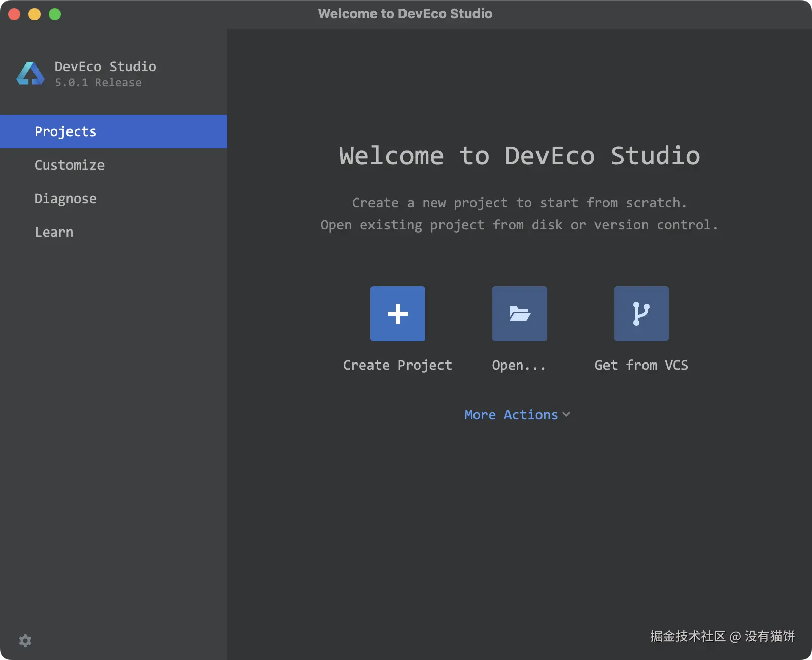
Task: Expand the More Actions dropdown
Action: click(518, 415)
